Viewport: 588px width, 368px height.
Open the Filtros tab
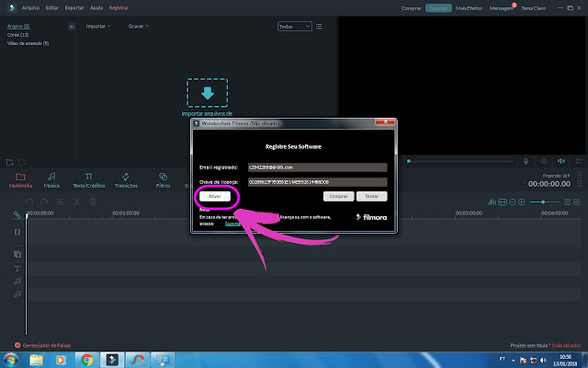point(163,180)
